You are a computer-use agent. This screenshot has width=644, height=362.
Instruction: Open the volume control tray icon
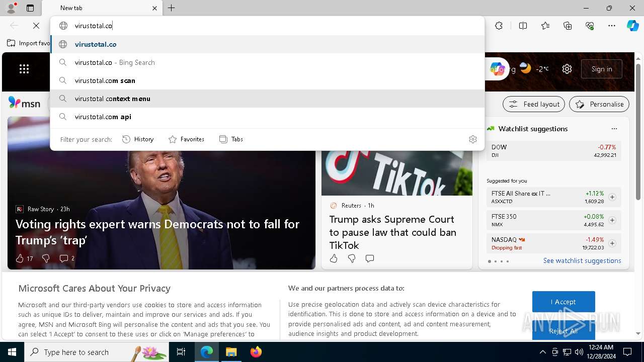point(579,352)
